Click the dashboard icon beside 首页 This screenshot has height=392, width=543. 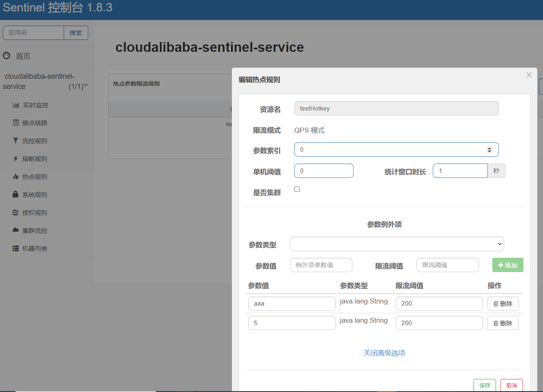[x=7, y=55]
